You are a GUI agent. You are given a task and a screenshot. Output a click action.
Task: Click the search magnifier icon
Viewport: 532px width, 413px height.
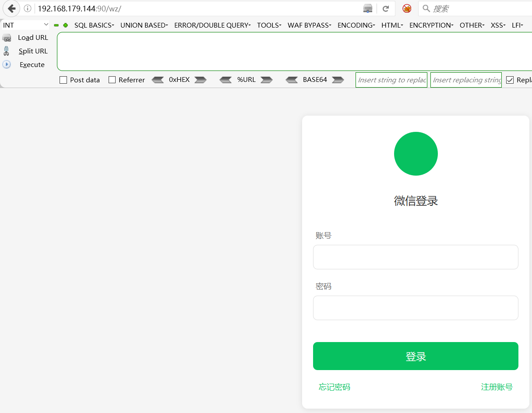pos(426,8)
